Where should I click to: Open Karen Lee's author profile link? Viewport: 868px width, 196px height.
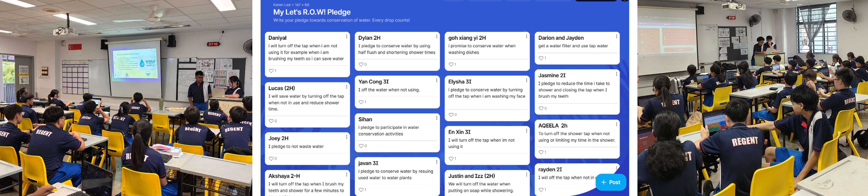[x=282, y=5]
